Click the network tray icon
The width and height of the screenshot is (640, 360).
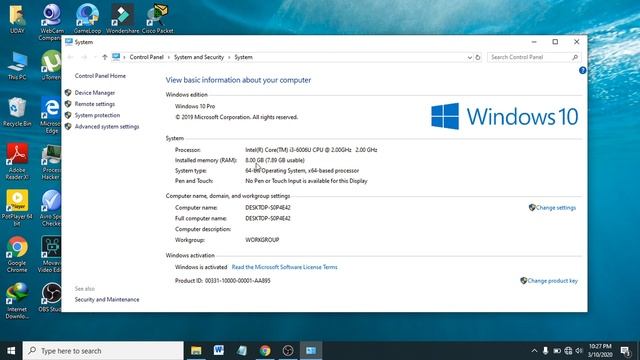tap(568, 351)
